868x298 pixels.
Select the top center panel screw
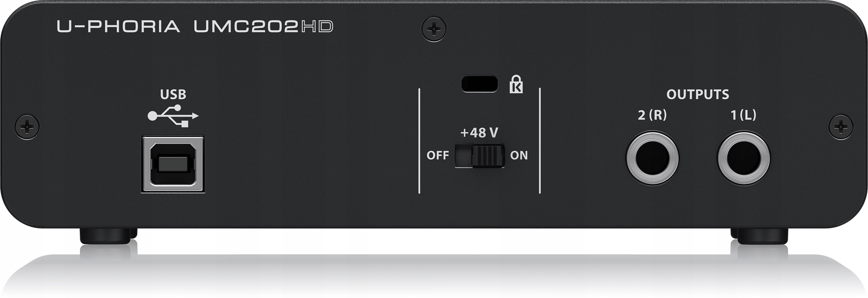click(434, 29)
